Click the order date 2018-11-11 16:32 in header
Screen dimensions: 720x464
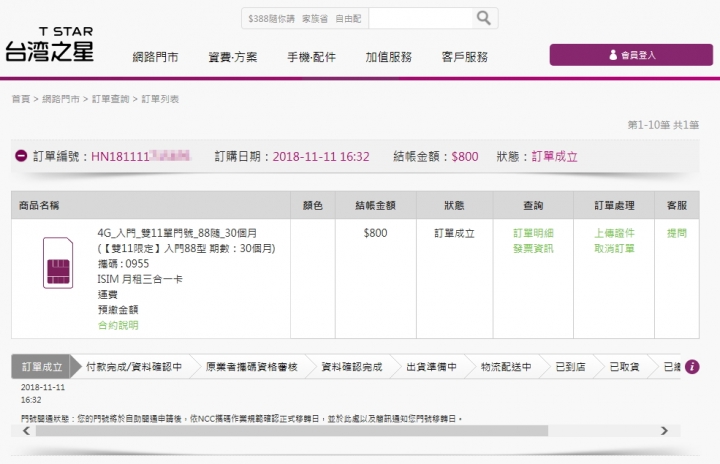coord(321,157)
